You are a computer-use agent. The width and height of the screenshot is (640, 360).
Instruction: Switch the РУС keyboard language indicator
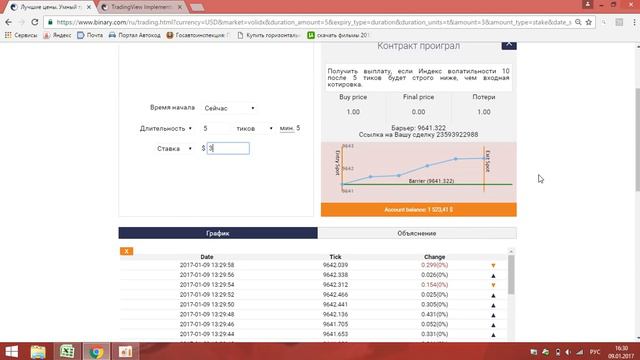(595, 352)
